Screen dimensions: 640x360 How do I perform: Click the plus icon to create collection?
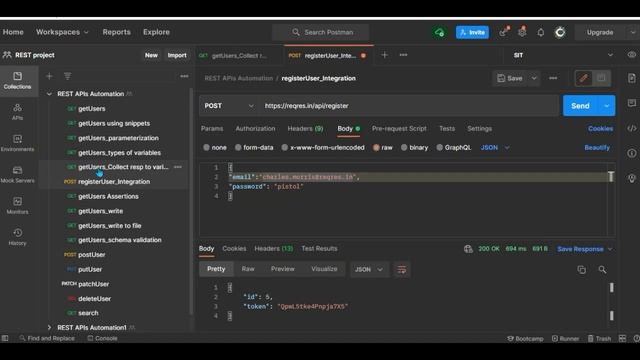[x=49, y=76]
